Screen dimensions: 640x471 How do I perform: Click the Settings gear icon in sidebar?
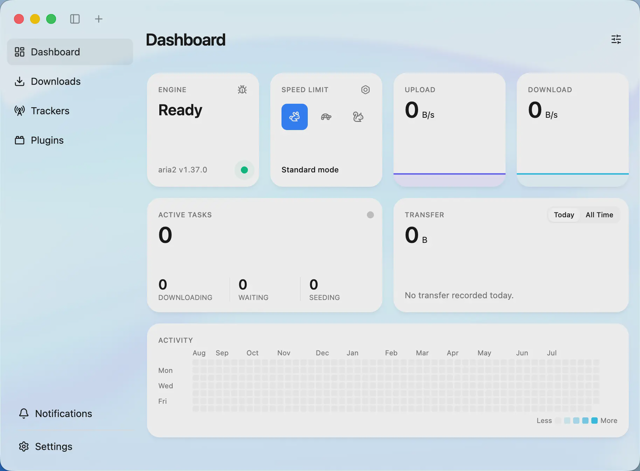[x=24, y=447]
